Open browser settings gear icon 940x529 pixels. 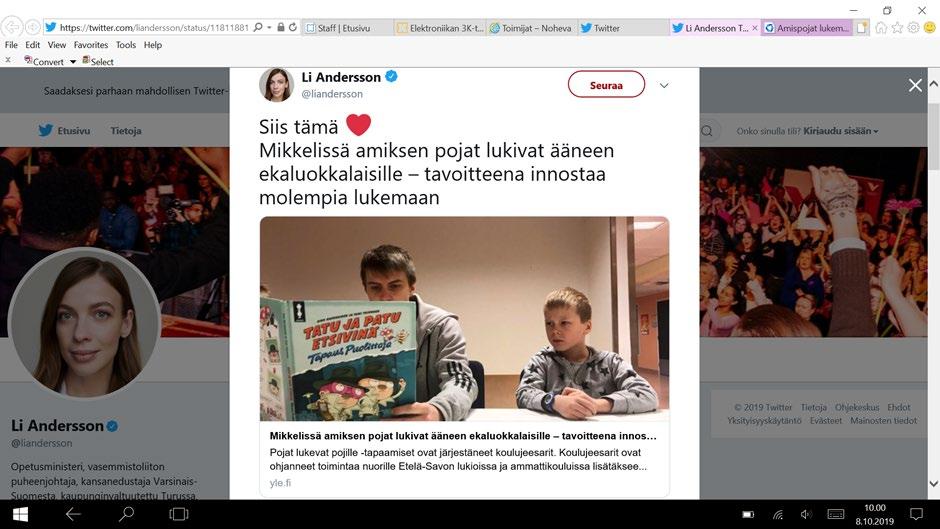914,28
